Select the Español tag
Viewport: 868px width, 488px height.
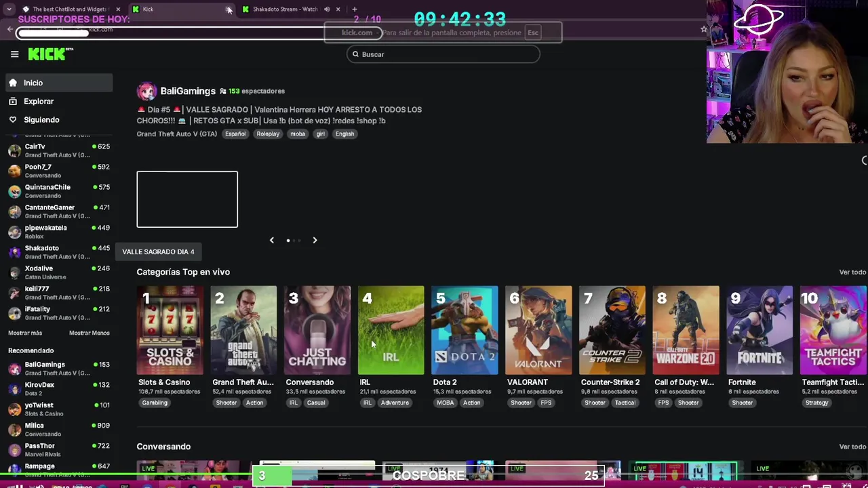(x=235, y=134)
